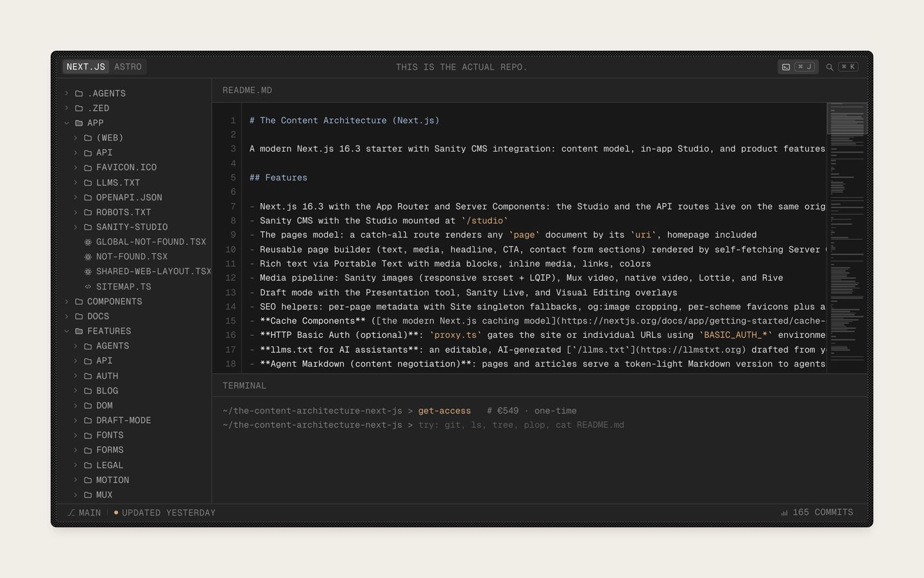Click the FONTS folder icon

[x=88, y=435]
